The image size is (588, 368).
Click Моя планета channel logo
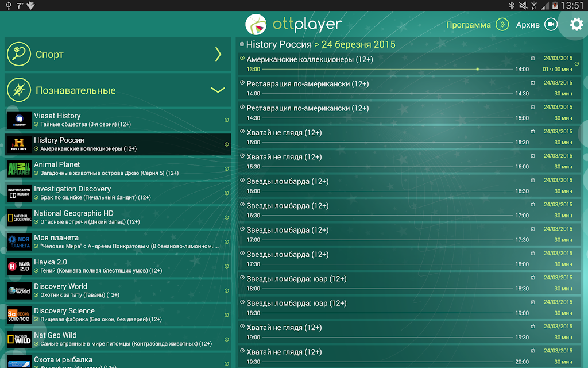[19, 242]
